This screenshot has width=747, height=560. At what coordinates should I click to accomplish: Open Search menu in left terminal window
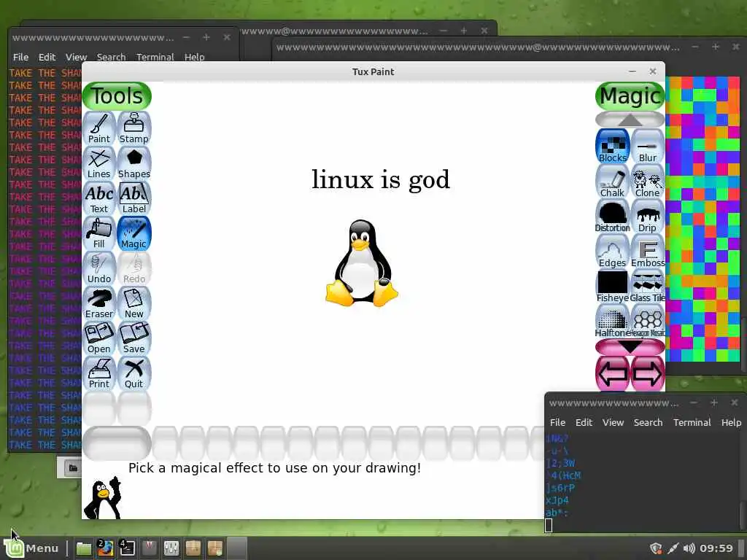[x=111, y=57]
